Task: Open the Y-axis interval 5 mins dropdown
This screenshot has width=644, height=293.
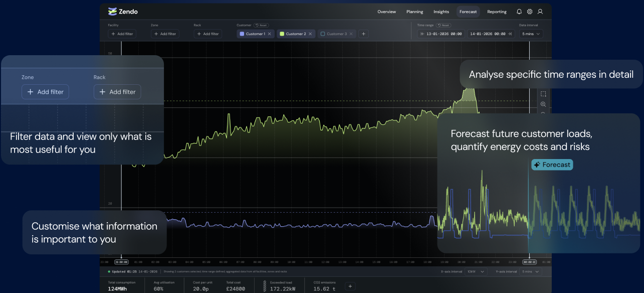Action: pyautogui.click(x=531, y=271)
